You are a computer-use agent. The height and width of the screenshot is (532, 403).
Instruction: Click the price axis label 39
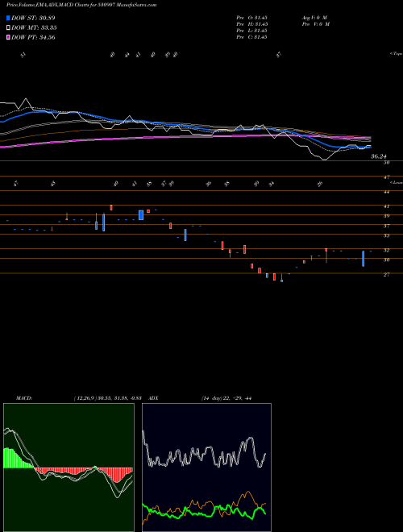click(x=386, y=216)
